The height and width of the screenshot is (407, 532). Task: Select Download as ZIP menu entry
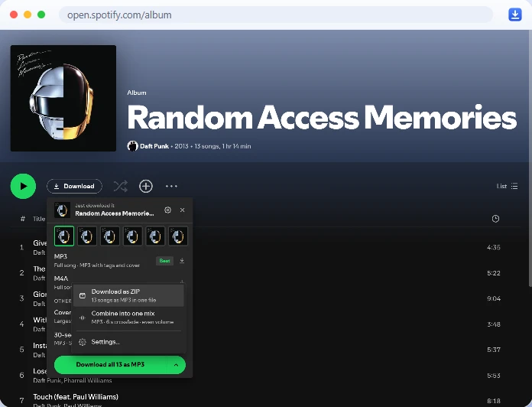pos(128,295)
